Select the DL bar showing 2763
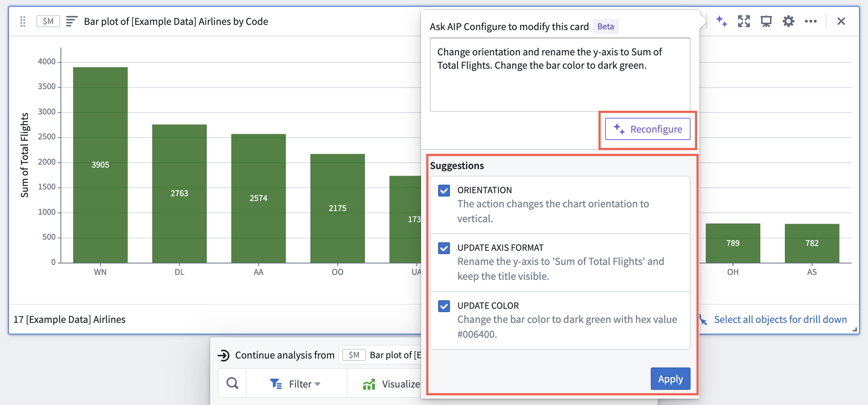Image resolution: width=868 pixels, height=405 pixels. [179, 194]
